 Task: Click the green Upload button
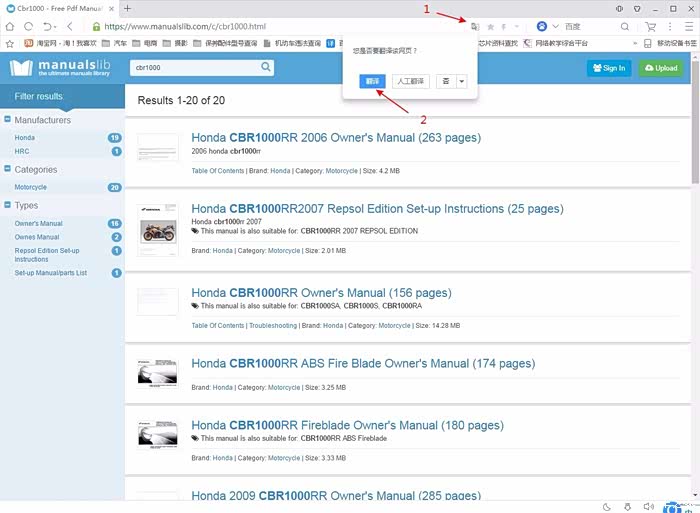coord(661,68)
